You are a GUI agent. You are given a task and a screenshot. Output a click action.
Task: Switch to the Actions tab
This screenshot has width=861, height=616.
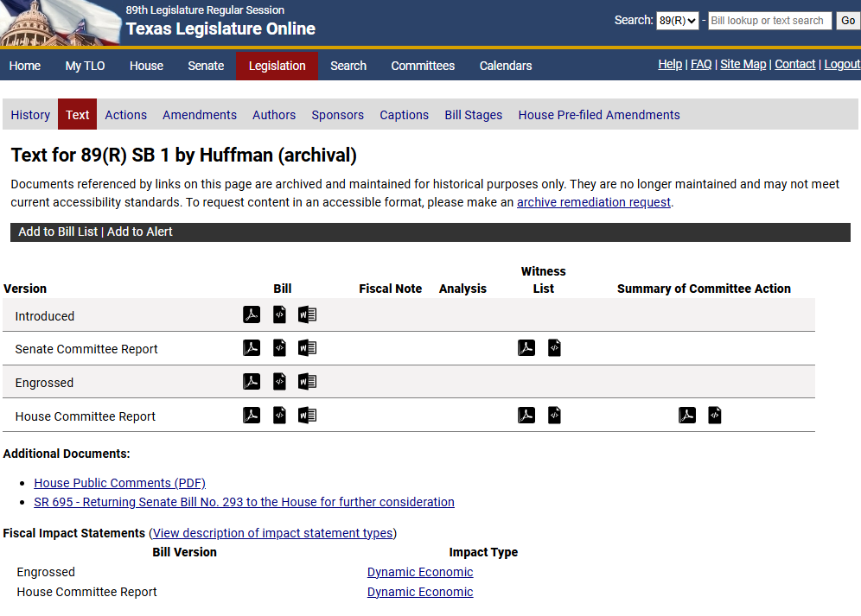(x=125, y=114)
